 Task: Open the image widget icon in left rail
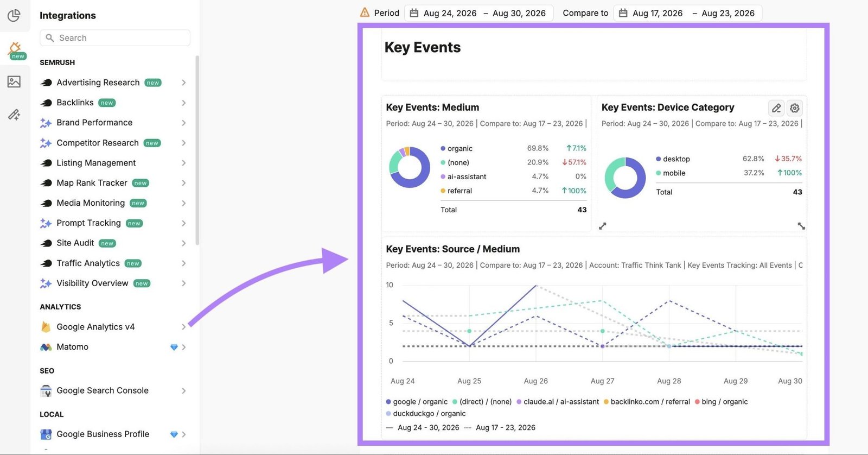click(14, 82)
